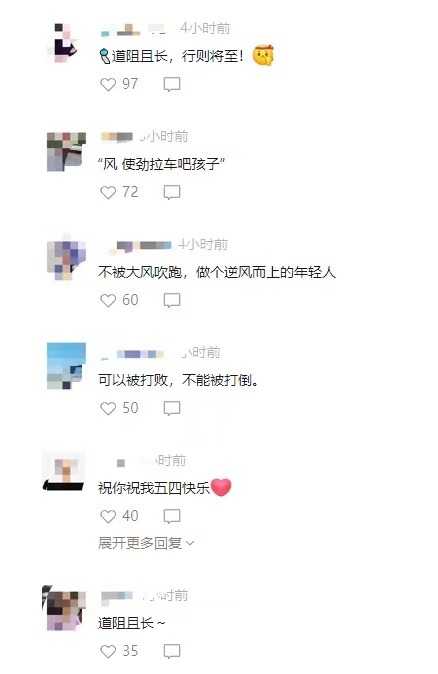Image resolution: width=438 pixels, height=674 pixels.
Task: Reply to the 不被大风吹跑 comment
Action: pos(172,300)
